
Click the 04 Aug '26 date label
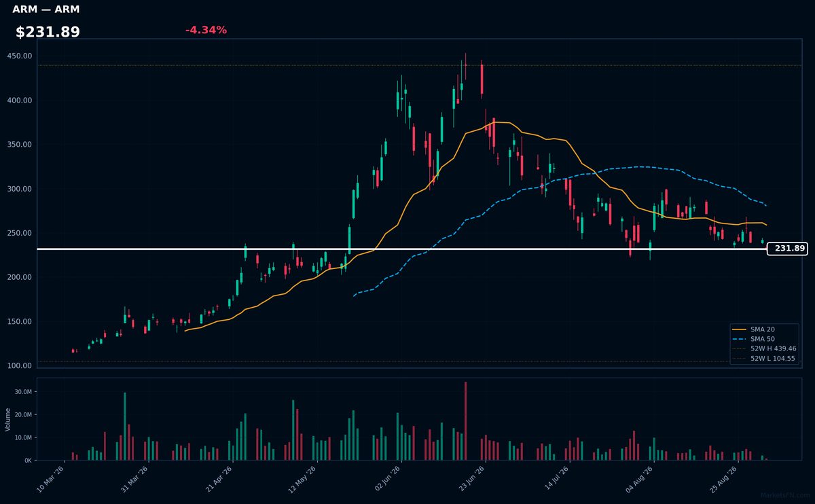point(640,480)
